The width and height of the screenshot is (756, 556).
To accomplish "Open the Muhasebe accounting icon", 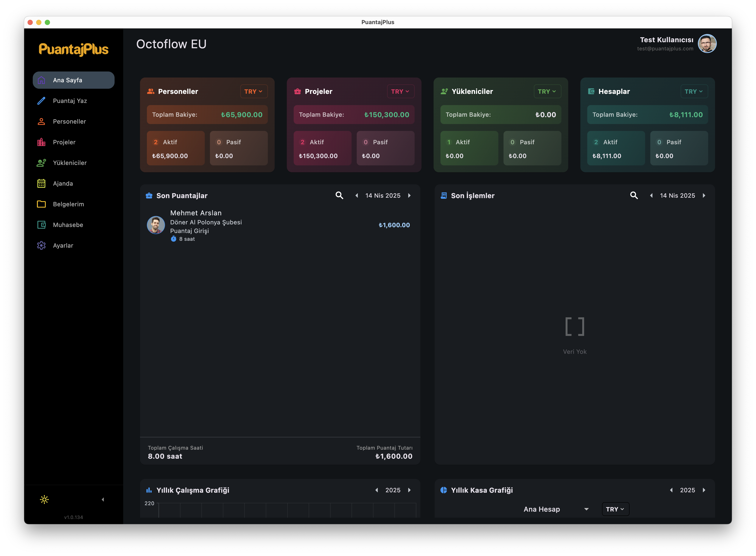I will click(x=41, y=225).
